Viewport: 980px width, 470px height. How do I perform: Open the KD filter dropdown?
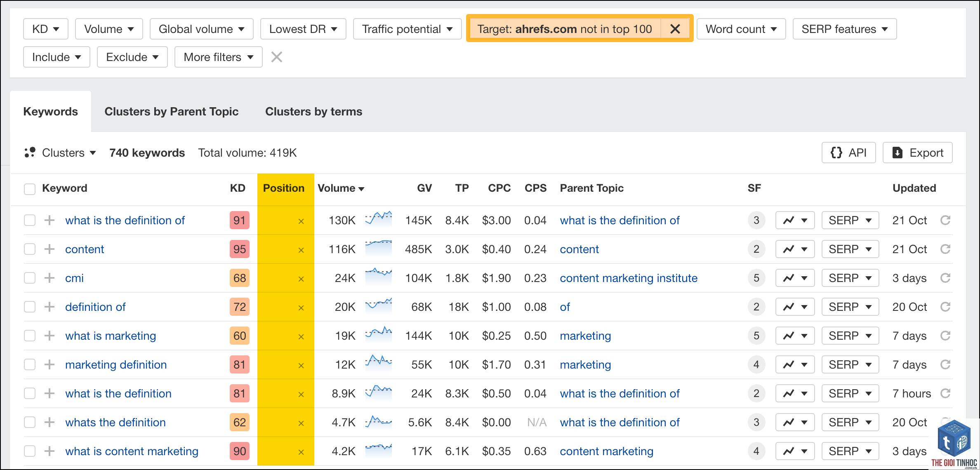pyautogui.click(x=46, y=29)
